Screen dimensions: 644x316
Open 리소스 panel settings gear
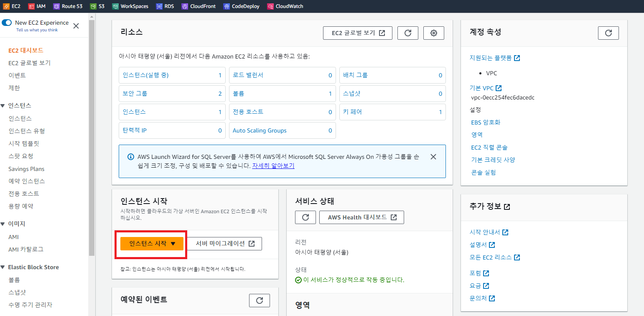[x=434, y=33]
